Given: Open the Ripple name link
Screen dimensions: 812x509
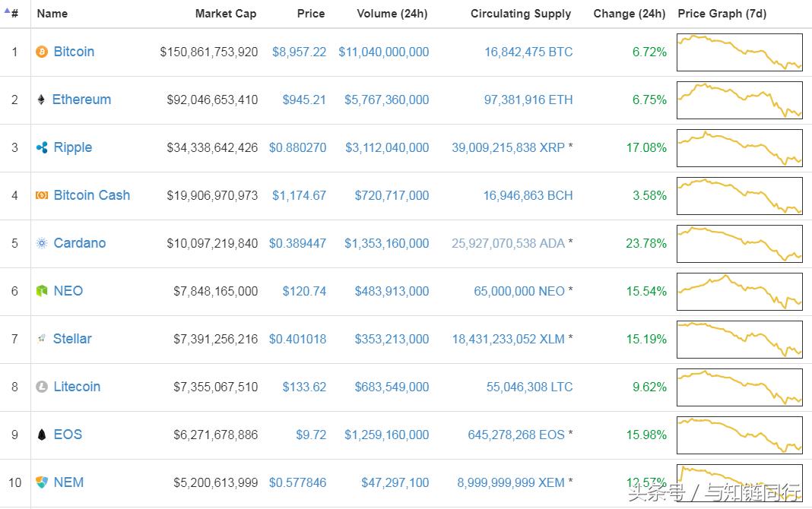Looking at the screenshot, I should click(73, 147).
